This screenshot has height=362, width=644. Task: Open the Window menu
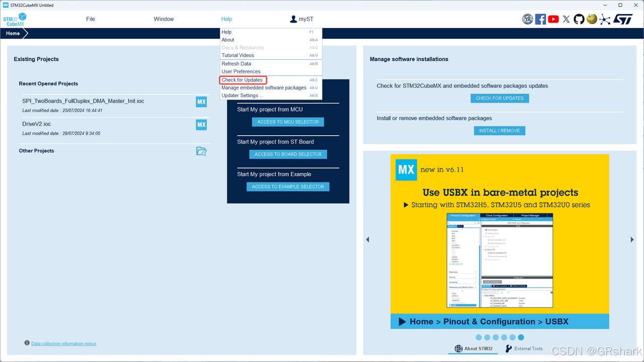[x=164, y=19]
